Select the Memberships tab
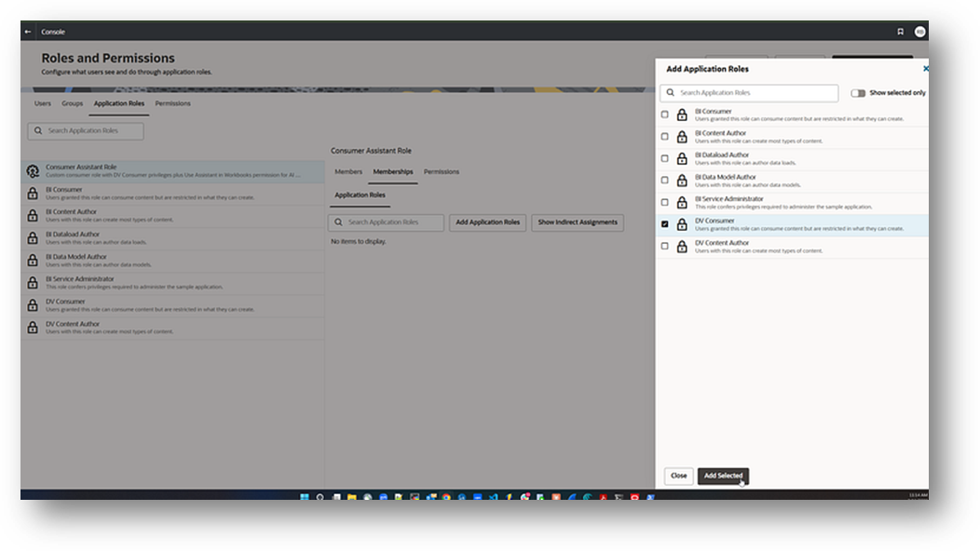This screenshot has width=980, height=551. click(x=392, y=171)
